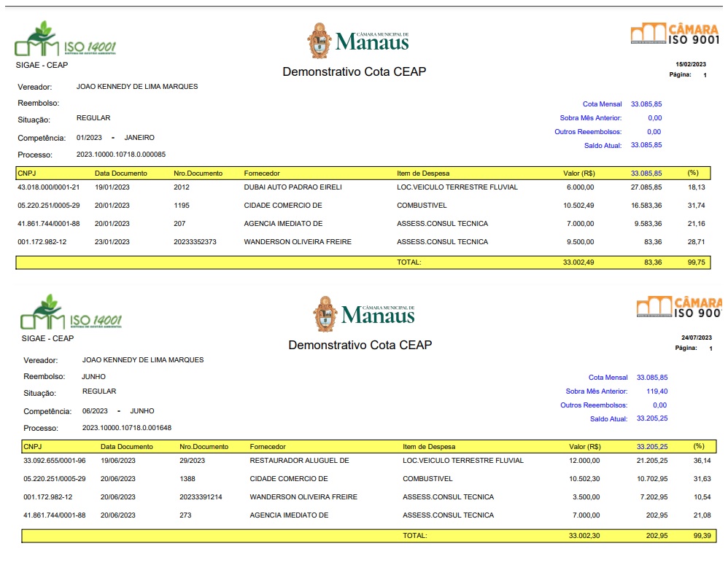The image size is (728, 581).
Task: Click the fuel amount 10.502,49
Action: click(x=578, y=206)
